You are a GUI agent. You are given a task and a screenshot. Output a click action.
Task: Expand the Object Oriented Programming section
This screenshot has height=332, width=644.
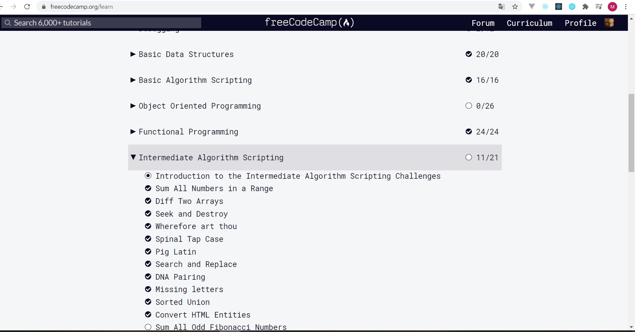pos(133,106)
